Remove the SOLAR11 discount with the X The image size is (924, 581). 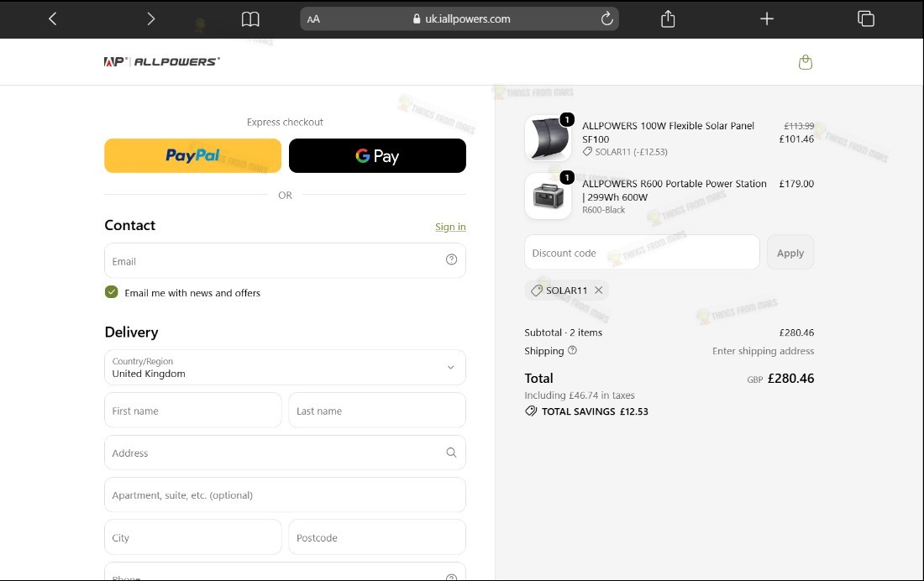point(599,290)
